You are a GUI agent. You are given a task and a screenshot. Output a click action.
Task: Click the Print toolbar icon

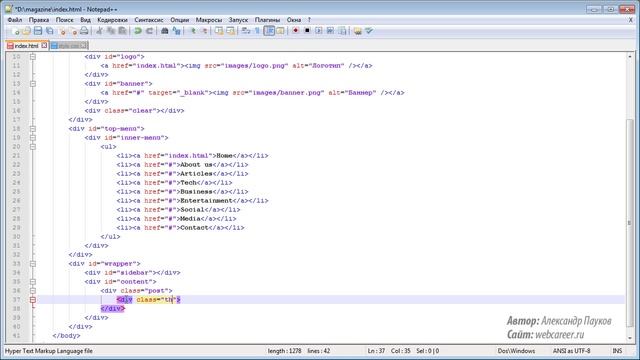tap(84, 31)
